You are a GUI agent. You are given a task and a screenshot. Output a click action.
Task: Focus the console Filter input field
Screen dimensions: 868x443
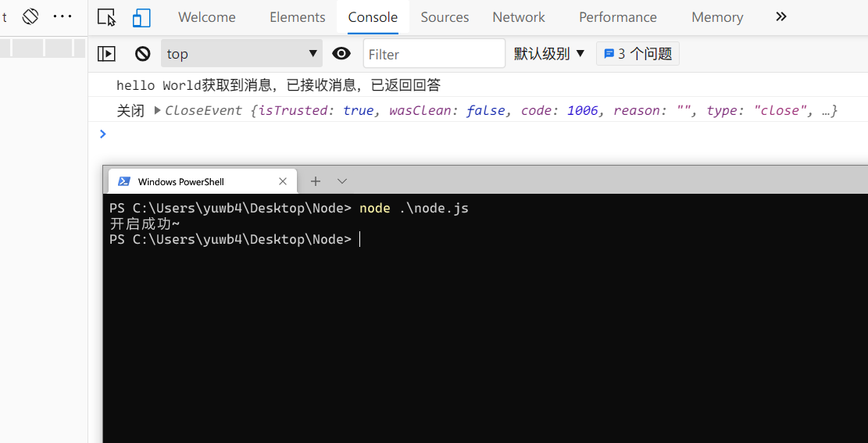[x=434, y=54]
